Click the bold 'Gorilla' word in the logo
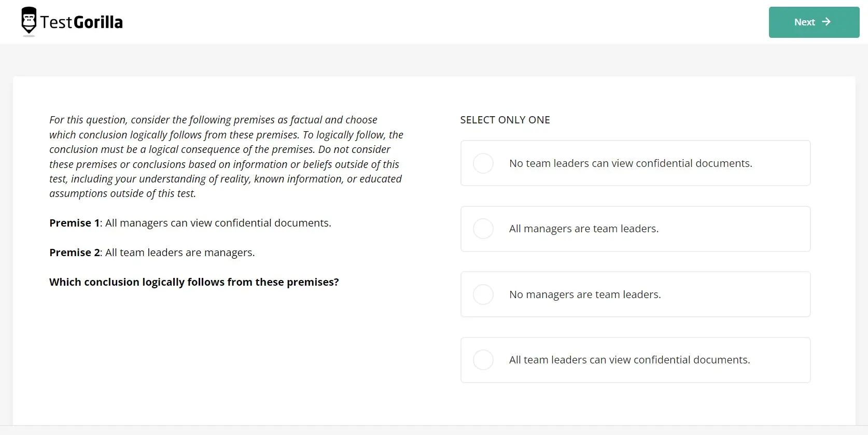This screenshot has width=868, height=435. (98, 22)
